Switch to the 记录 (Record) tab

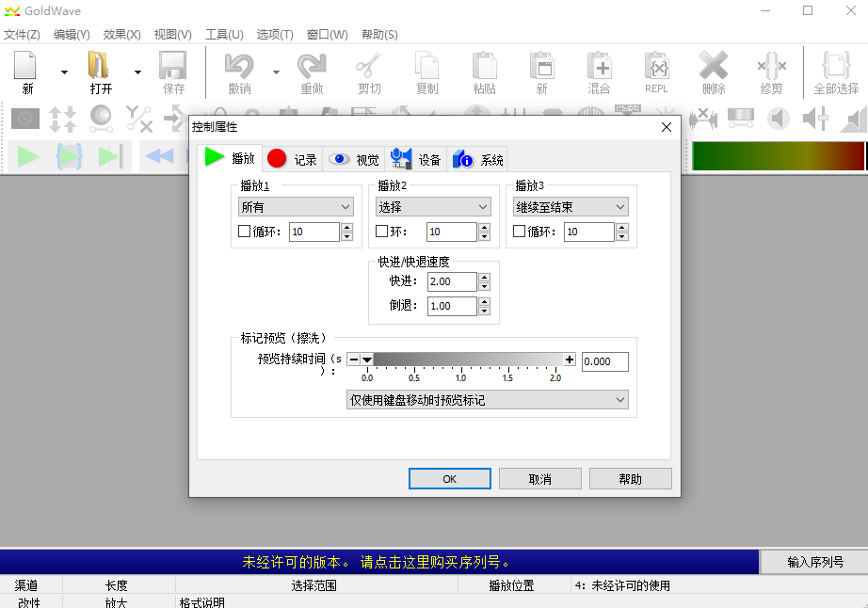tap(292, 159)
